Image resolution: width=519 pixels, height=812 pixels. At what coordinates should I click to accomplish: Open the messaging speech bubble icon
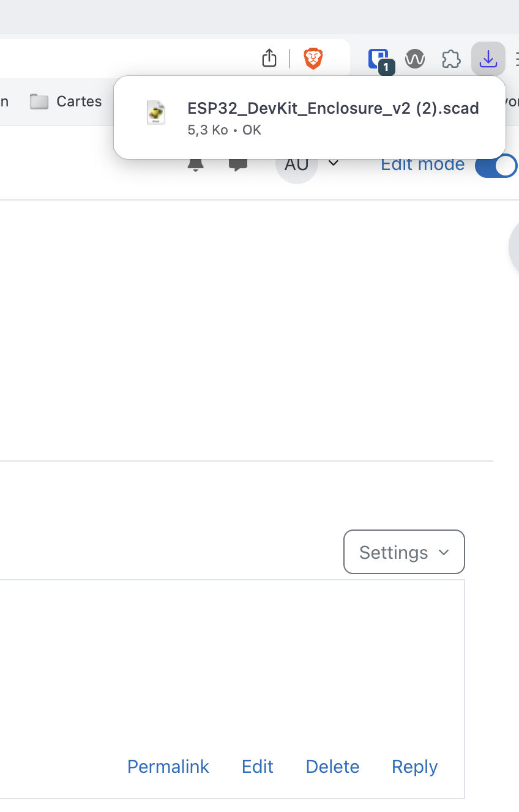pos(237,164)
